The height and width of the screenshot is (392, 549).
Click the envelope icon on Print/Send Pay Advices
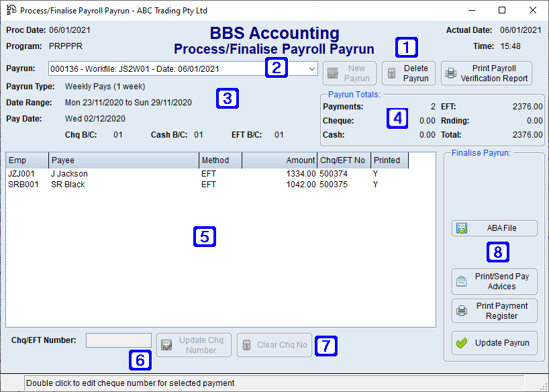462,281
